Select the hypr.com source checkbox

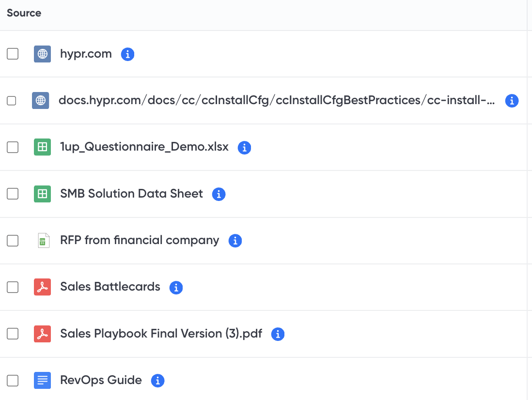pyautogui.click(x=13, y=54)
